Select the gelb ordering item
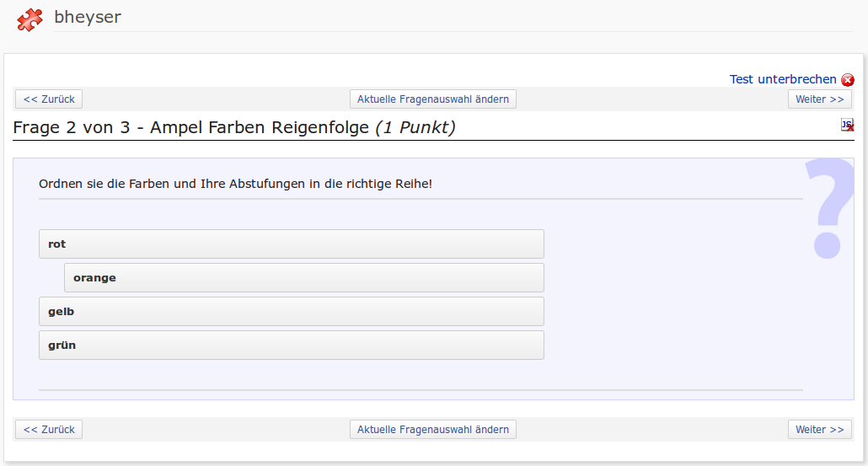This screenshot has height=466, width=868. [x=291, y=312]
